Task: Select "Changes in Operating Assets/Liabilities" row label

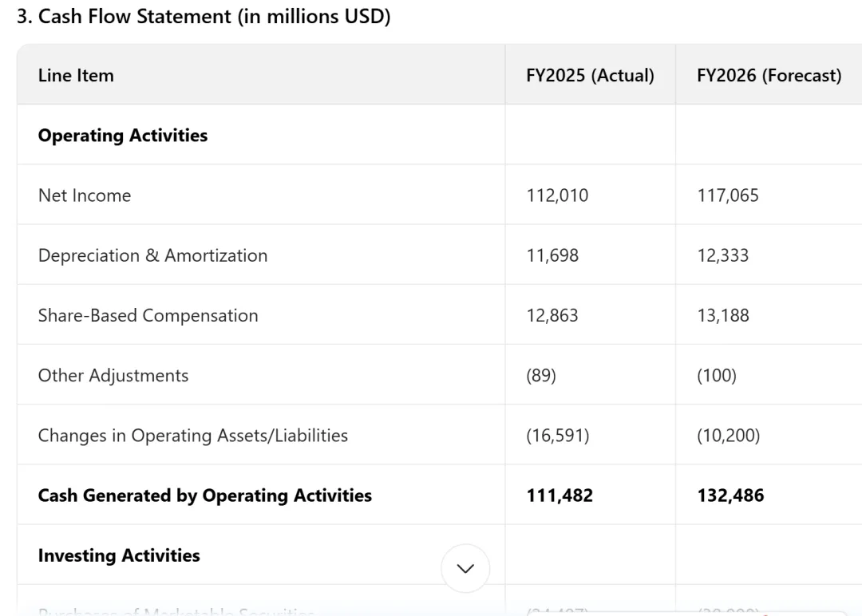Action: click(193, 436)
